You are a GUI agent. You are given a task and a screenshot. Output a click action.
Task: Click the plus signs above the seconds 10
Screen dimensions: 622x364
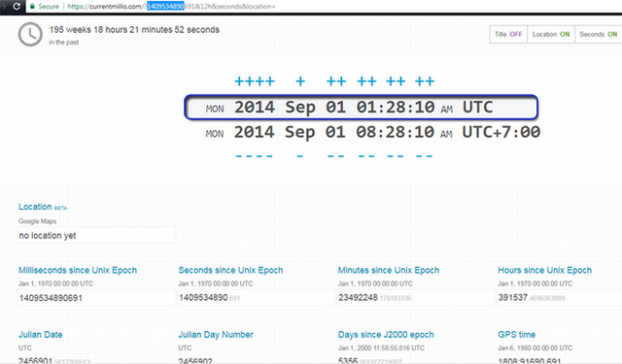pyautogui.click(x=425, y=82)
